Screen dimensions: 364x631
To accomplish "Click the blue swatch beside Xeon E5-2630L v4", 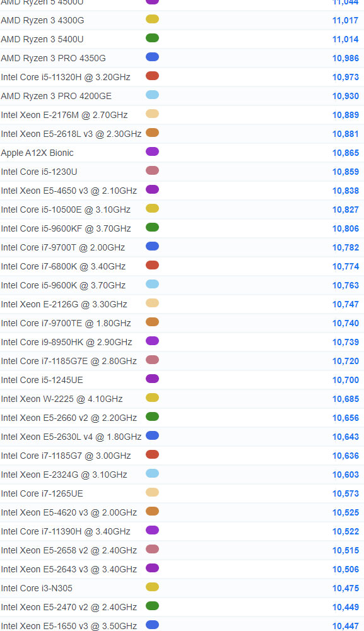I will pyautogui.click(x=152, y=435).
